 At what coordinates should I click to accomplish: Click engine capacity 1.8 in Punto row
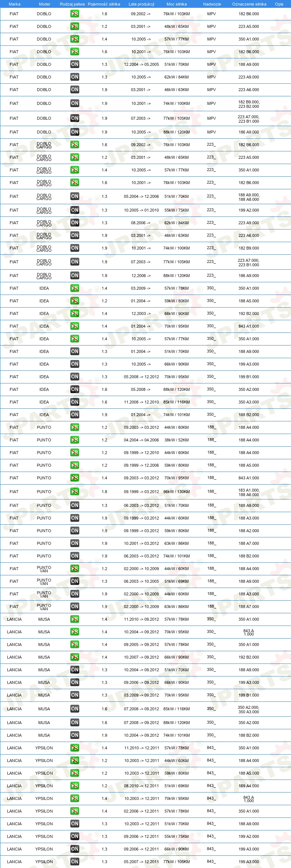[104, 492]
